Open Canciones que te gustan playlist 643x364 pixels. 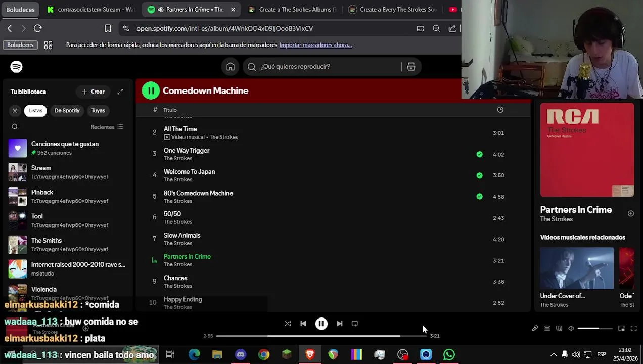tap(68, 148)
